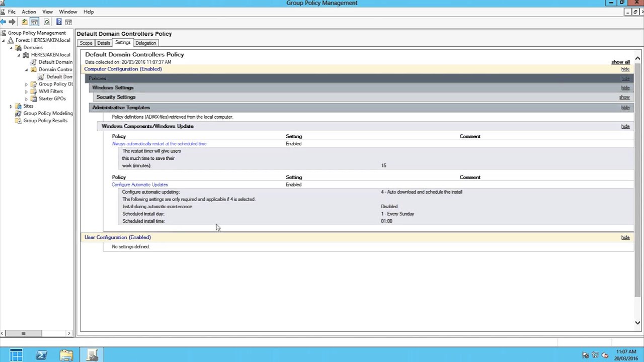Click the Action Center flag tray icon
The image size is (644, 362).
586,355
